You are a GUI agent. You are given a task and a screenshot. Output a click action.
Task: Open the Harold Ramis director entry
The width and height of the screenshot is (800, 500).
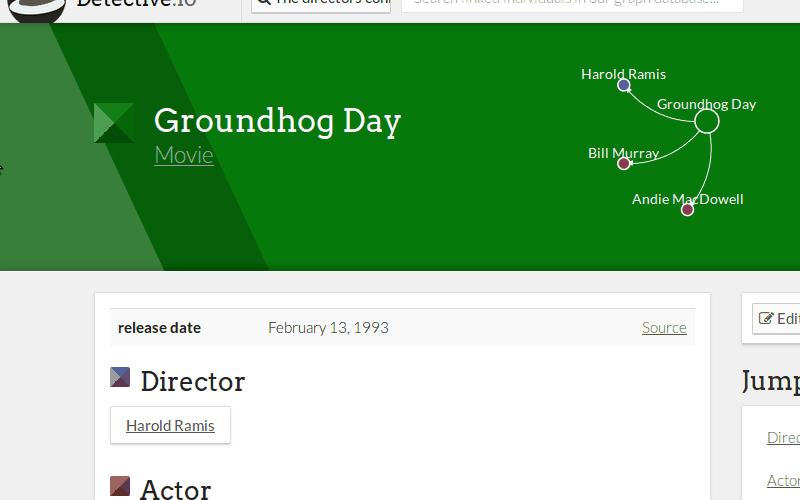pos(170,426)
